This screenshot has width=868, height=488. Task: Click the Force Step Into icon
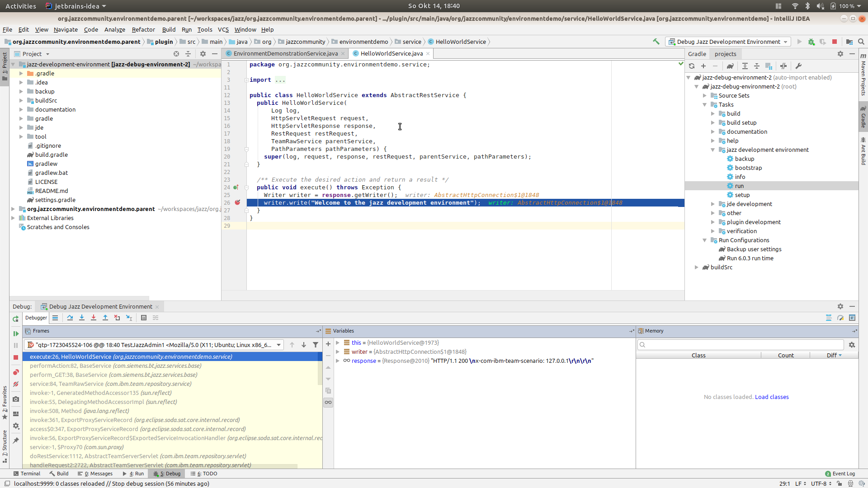[94, 318]
